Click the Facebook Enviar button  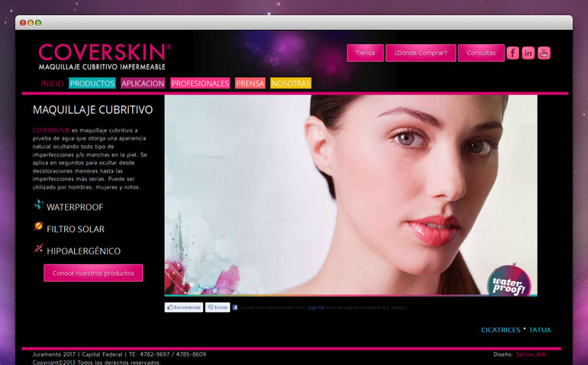218,307
